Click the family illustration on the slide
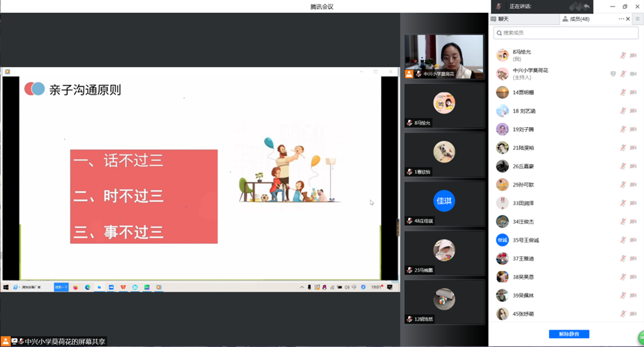Image resolution: width=644 pixels, height=347 pixels. pyautogui.click(x=289, y=170)
